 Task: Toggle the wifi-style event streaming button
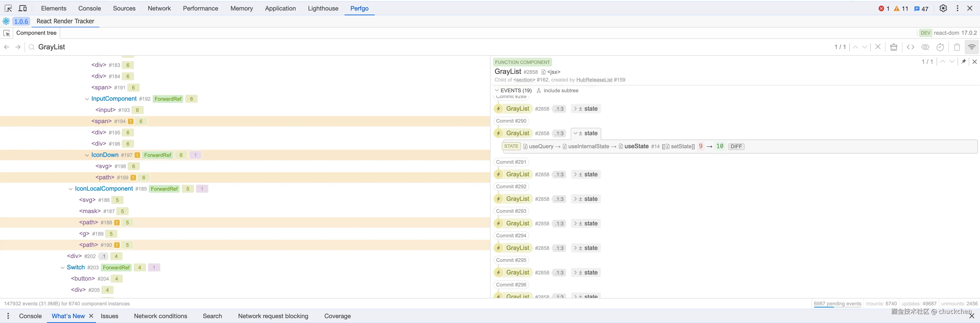click(972, 47)
